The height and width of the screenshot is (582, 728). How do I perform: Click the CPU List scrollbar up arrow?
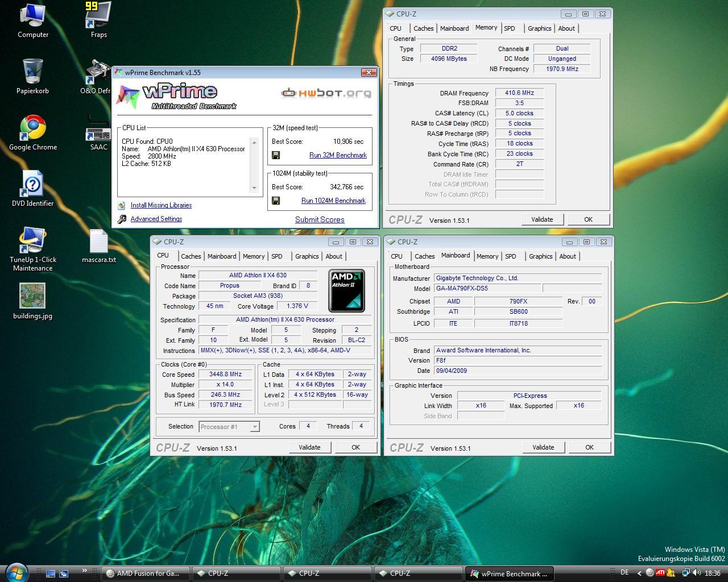click(x=254, y=142)
